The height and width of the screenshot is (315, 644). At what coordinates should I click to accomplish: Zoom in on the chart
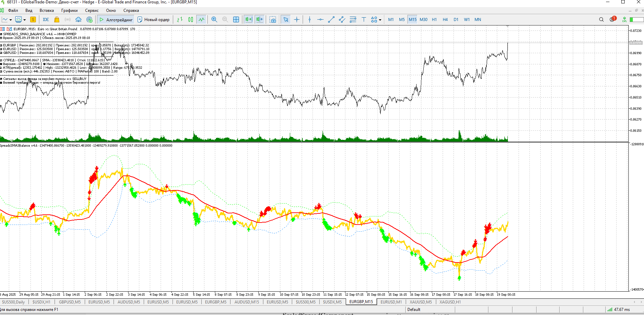214,20
